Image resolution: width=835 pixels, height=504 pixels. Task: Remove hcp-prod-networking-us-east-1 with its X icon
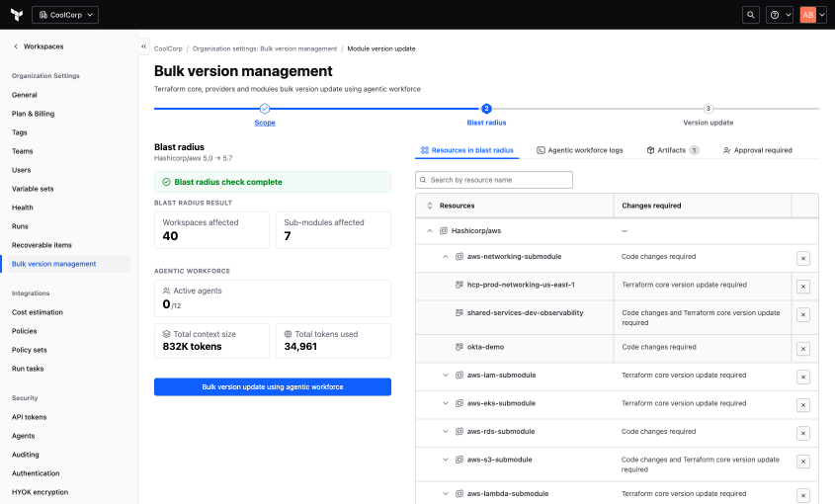(x=803, y=287)
